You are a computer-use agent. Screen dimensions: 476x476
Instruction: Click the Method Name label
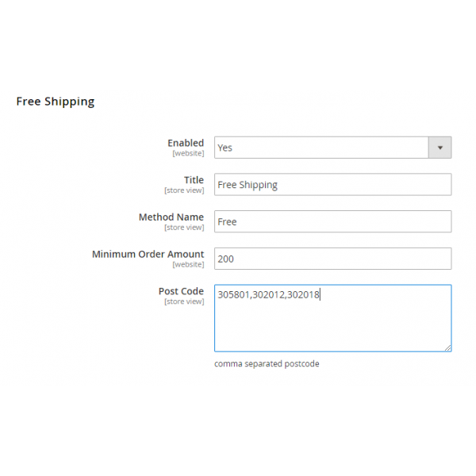(171, 217)
